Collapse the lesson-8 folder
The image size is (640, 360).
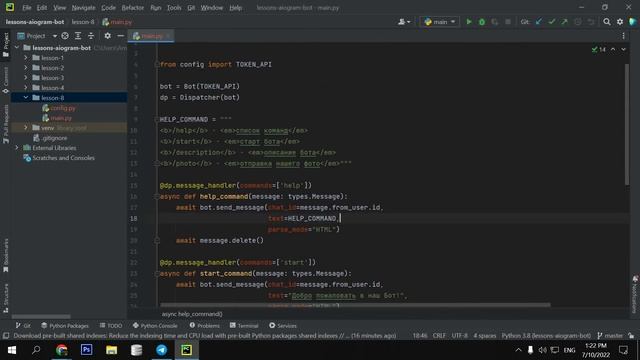(26, 98)
